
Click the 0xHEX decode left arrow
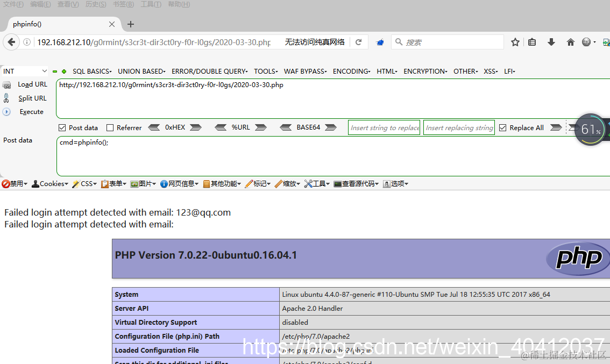click(x=154, y=127)
